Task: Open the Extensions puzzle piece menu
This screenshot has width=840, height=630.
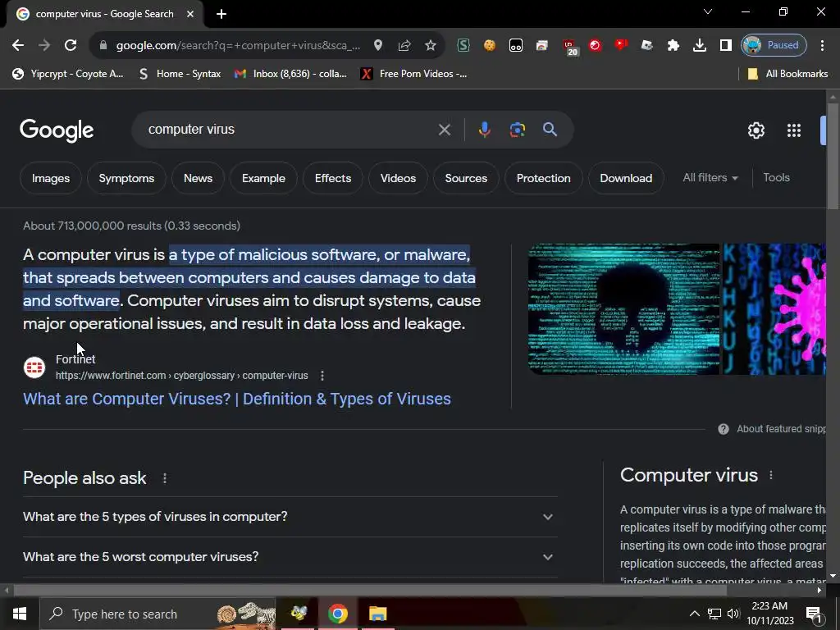Action: pos(673,46)
